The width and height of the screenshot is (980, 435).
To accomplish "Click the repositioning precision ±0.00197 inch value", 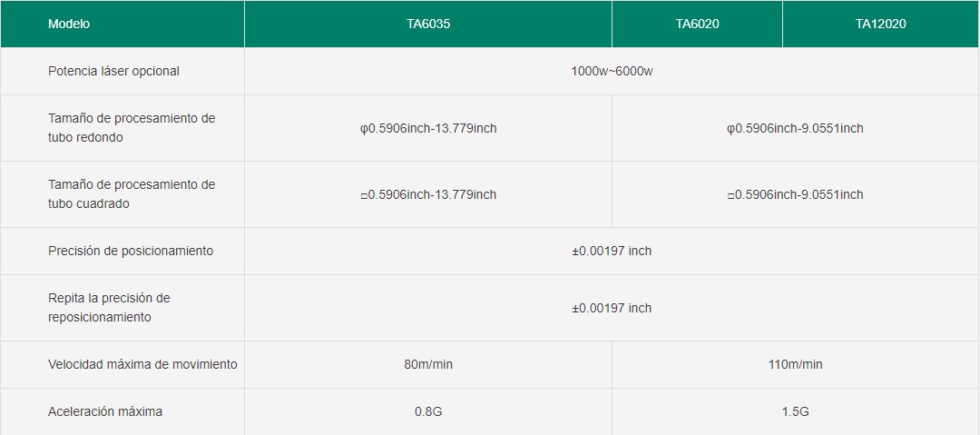I will pos(612,308).
